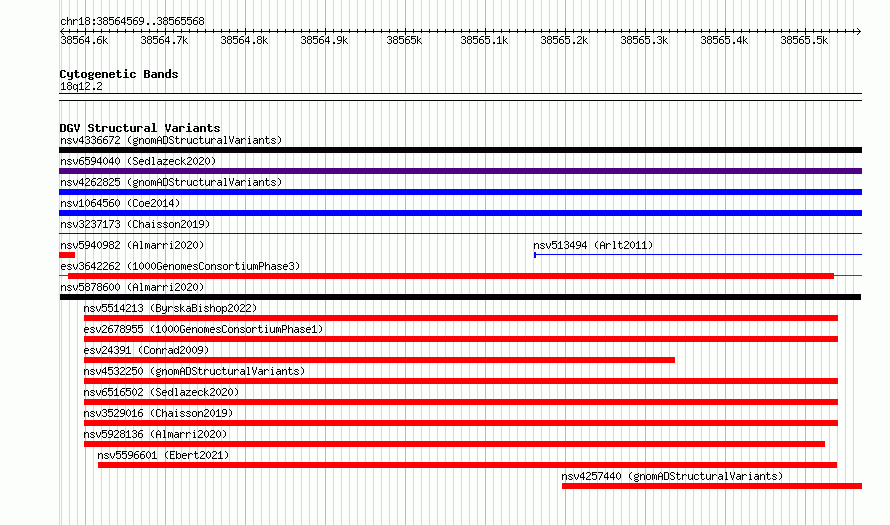The height and width of the screenshot is (525, 890).
Task: Click the nsv4336672 gnomAD variant label
Action: click(171, 140)
